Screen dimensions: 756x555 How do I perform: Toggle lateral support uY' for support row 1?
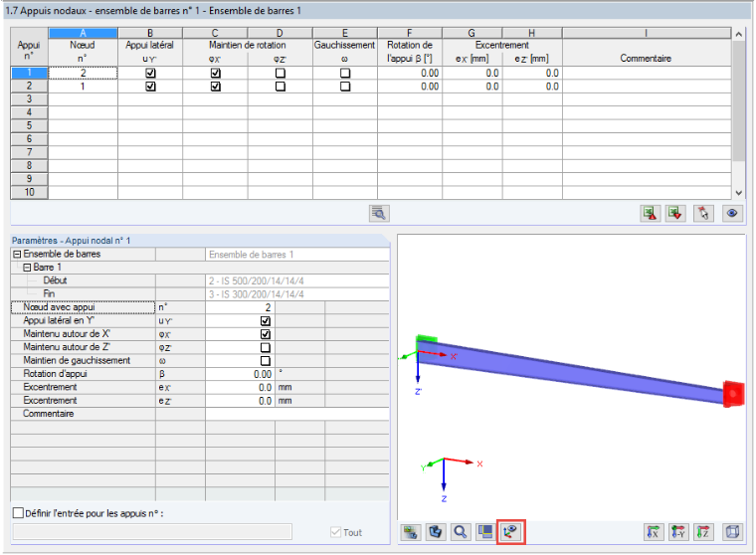click(x=150, y=73)
